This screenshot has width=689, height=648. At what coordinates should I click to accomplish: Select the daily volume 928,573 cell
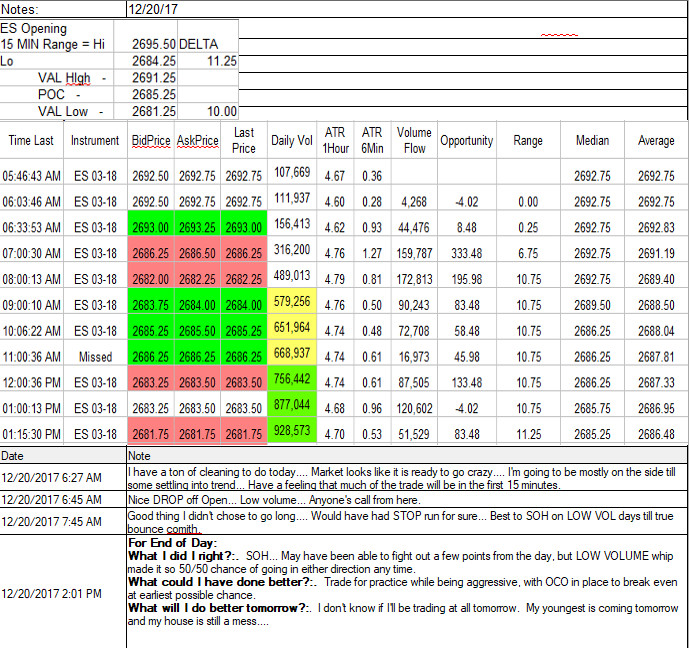(292, 431)
